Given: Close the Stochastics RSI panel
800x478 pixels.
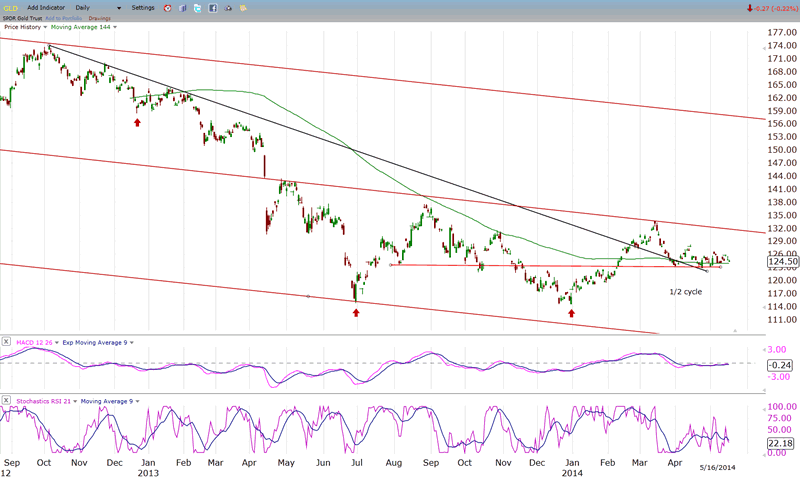Looking at the screenshot, I should (6, 401).
